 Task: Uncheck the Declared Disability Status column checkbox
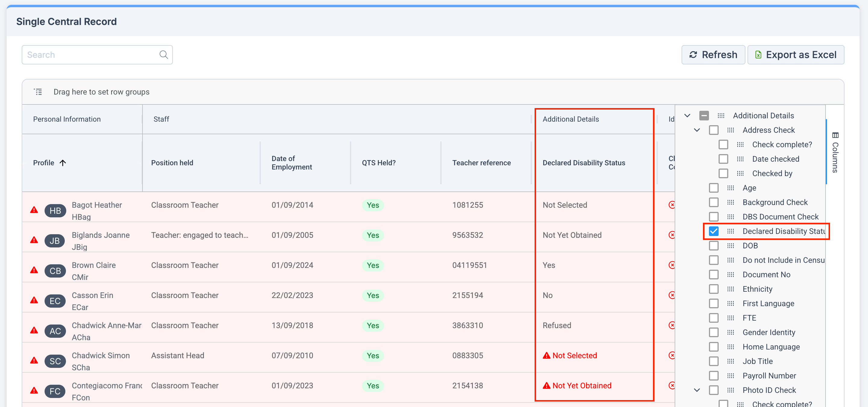[x=714, y=231]
